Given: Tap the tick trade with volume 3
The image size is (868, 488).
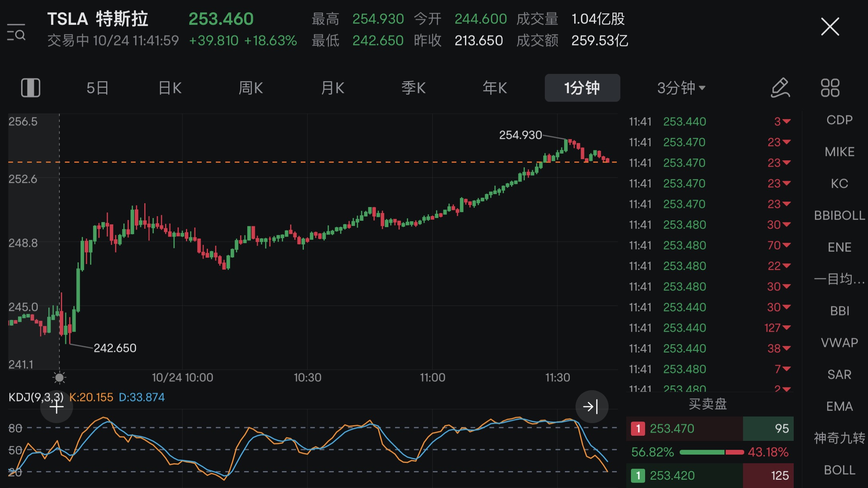Looking at the screenshot, I should pos(710,122).
